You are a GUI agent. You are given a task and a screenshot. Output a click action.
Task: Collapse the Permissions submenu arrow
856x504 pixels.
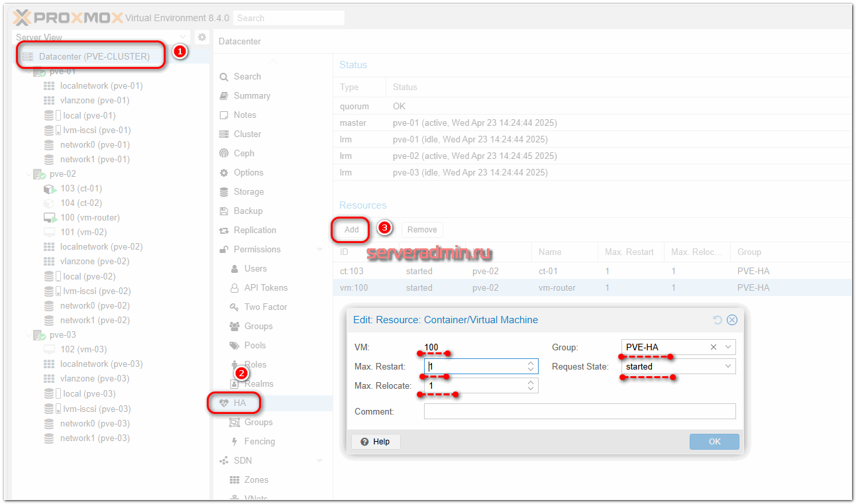[320, 249]
